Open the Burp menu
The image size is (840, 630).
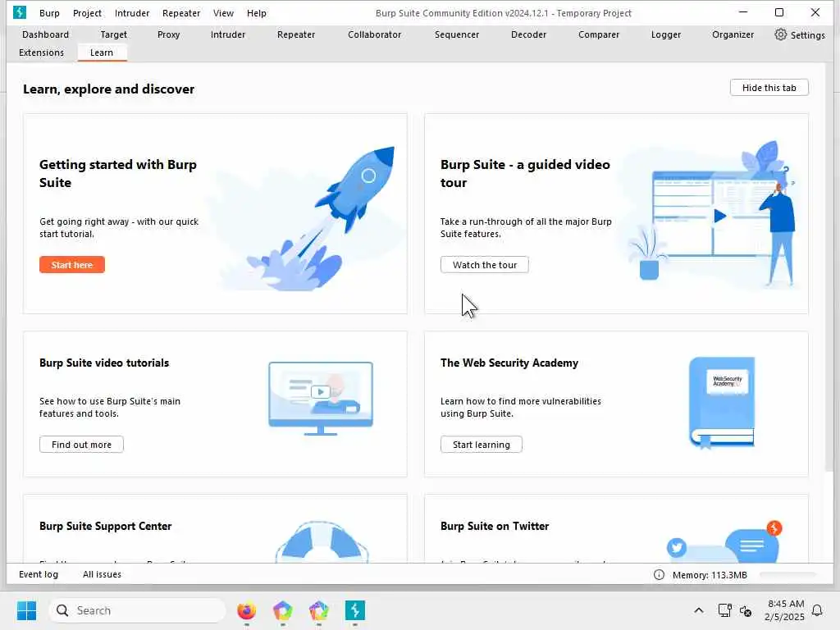point(49,13)
